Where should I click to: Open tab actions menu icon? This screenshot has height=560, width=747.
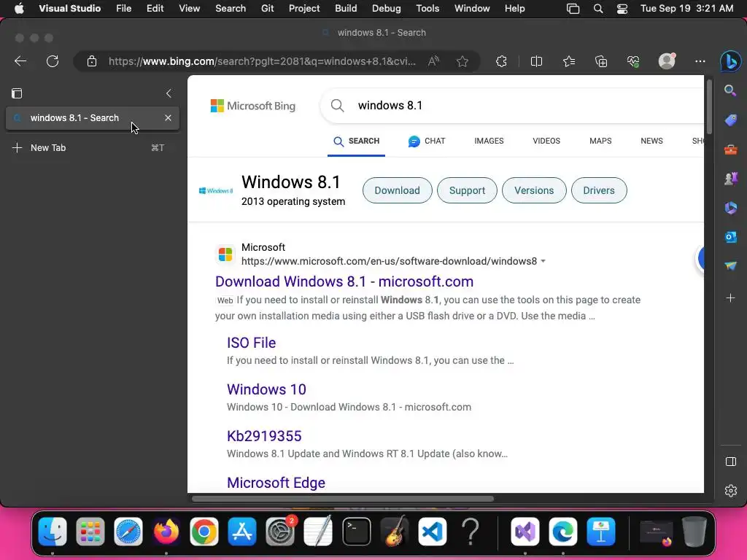(x=17, y=93)
